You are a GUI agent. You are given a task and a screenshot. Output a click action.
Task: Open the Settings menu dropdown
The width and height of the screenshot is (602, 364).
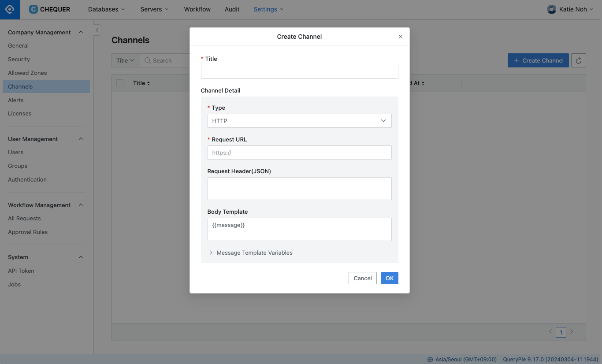[268, 9]
